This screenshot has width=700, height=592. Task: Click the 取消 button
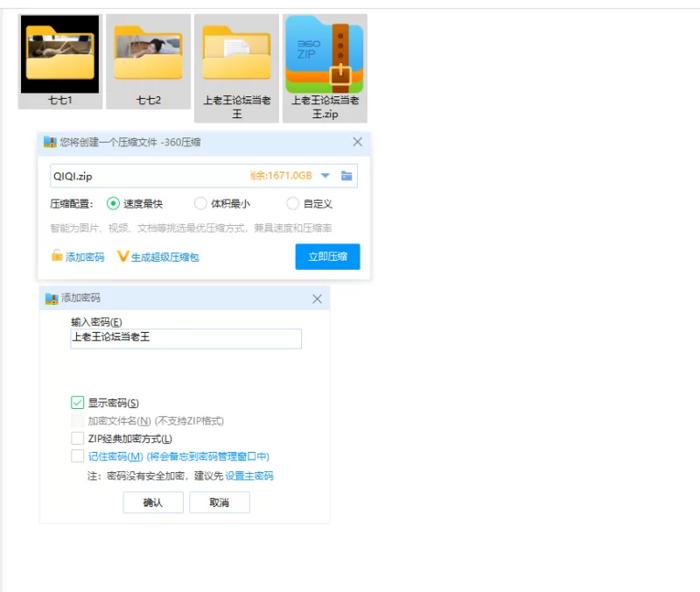220,503
